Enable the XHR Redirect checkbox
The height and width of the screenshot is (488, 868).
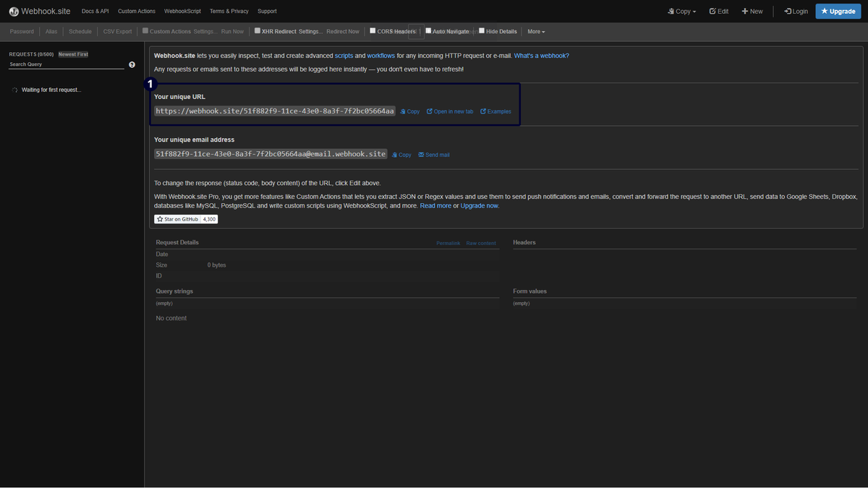click(x=258, y=31)
